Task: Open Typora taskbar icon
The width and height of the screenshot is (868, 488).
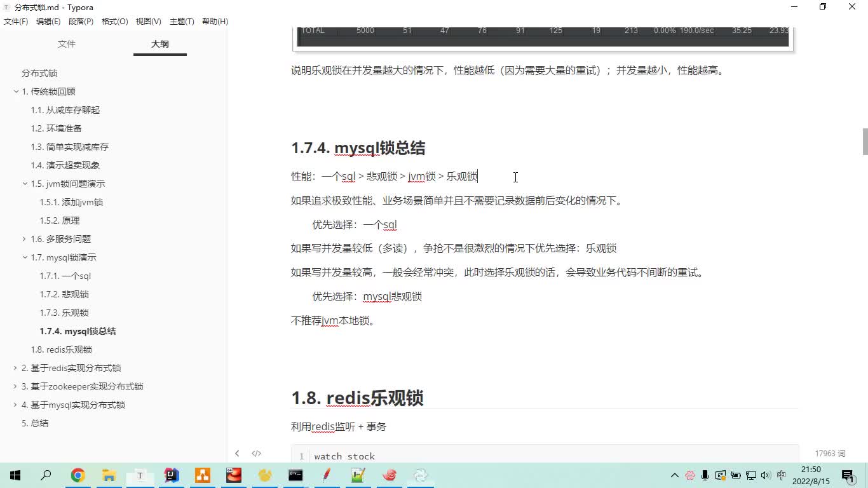Action: 140,475
